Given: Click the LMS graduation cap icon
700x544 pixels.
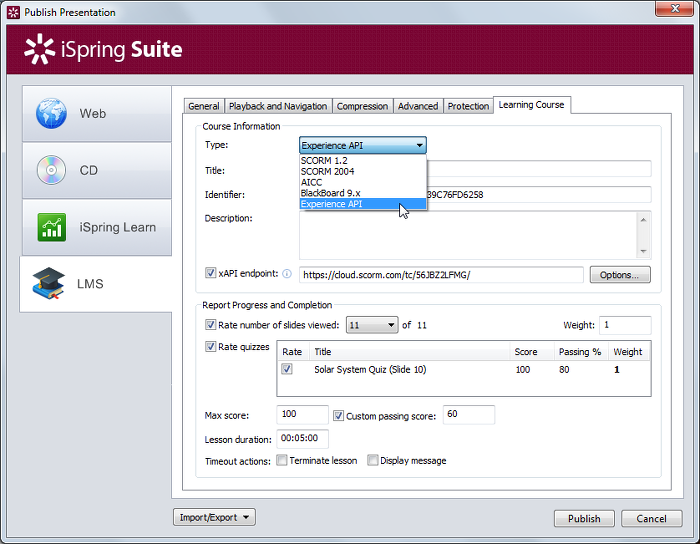Looking at the screenshot, I should click(x=48, y=284).
